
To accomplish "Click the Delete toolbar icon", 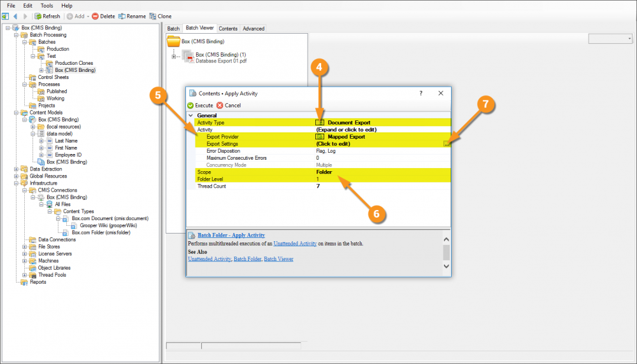I will point(95,17).
